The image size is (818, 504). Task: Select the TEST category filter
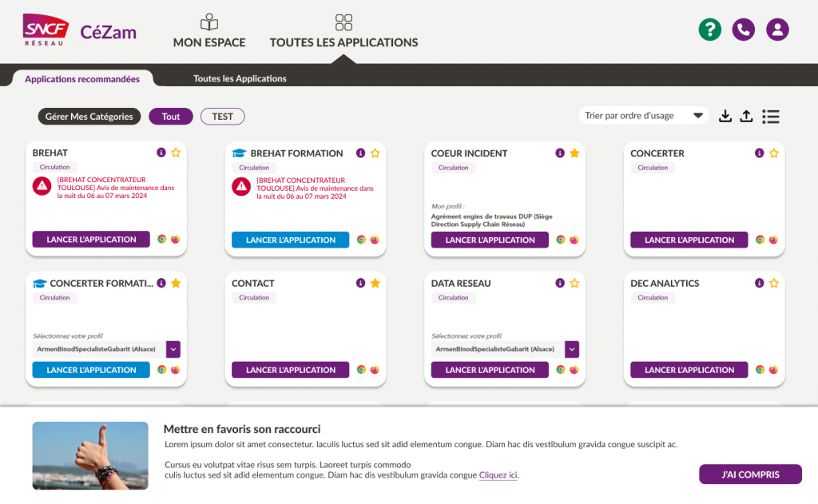[222, 117]
